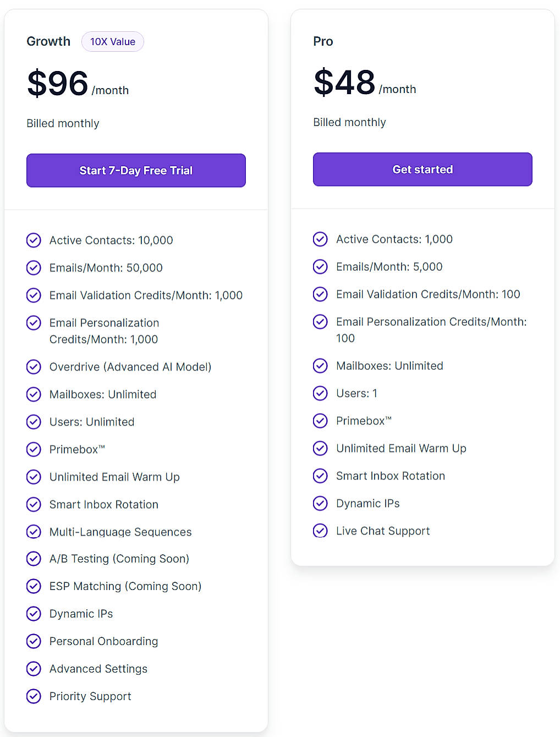Click the Multi-Language Sequences list item
The image size is (560, 737).
(x=120, y=532)
